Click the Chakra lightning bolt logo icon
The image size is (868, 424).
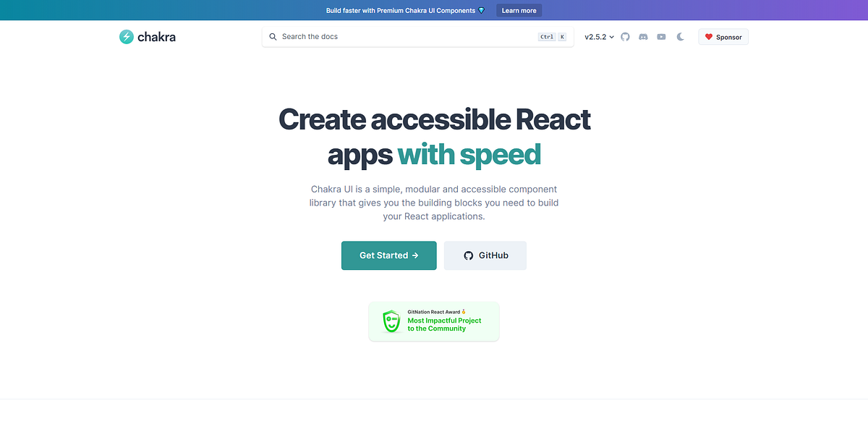(126, 36)
